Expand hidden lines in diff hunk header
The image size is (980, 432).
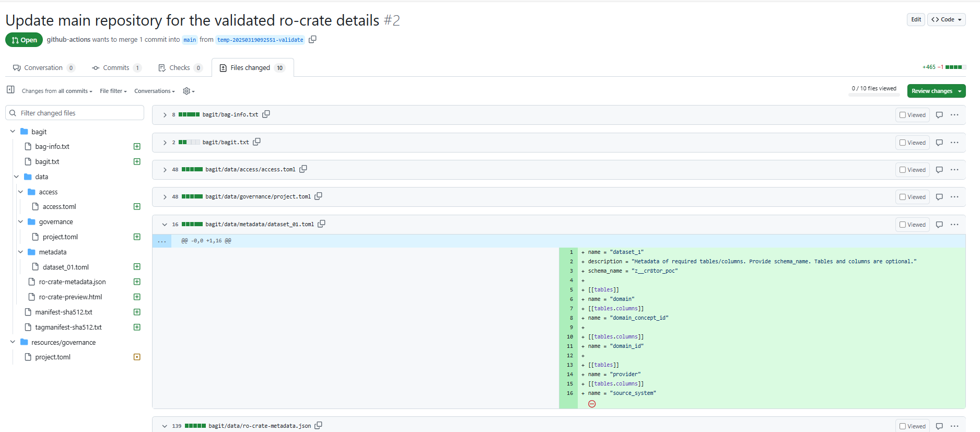pos(162,241)
